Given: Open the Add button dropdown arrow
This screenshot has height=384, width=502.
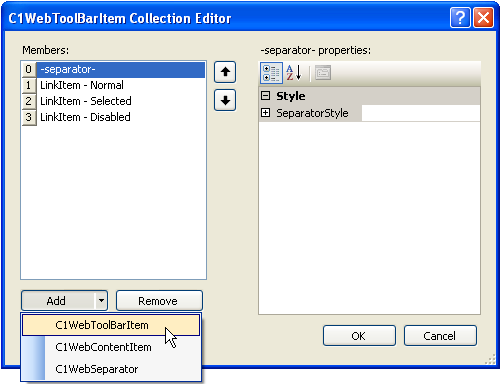Looking at the screenshot, I should [101, 300].
